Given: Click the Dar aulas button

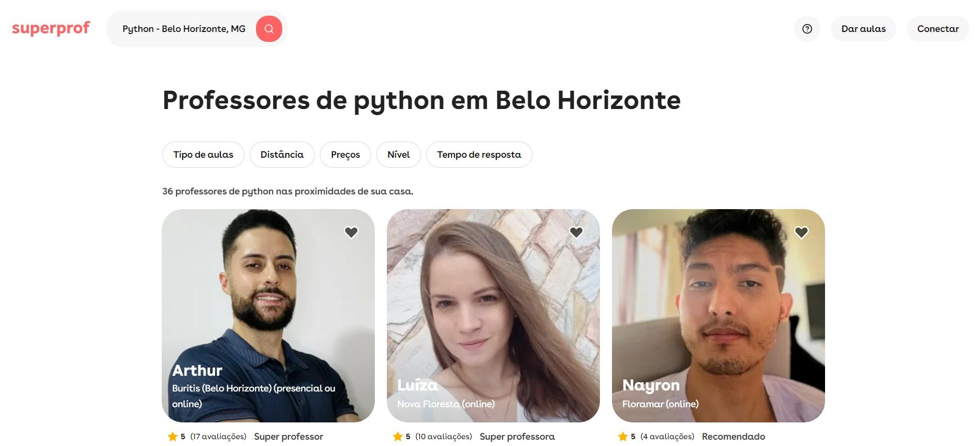Looking at the screenshot, I should [863, 29].
